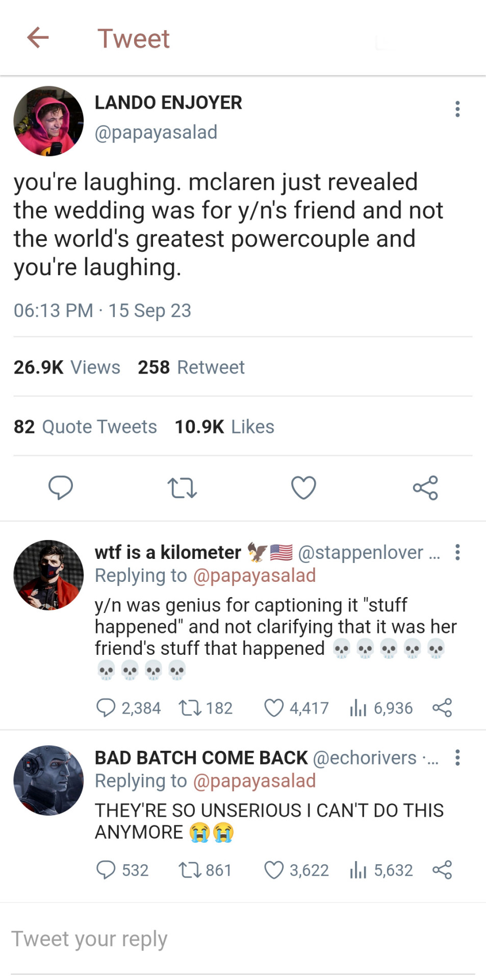
Task: Go back using the arrow icon
Action: coord(38,38)
